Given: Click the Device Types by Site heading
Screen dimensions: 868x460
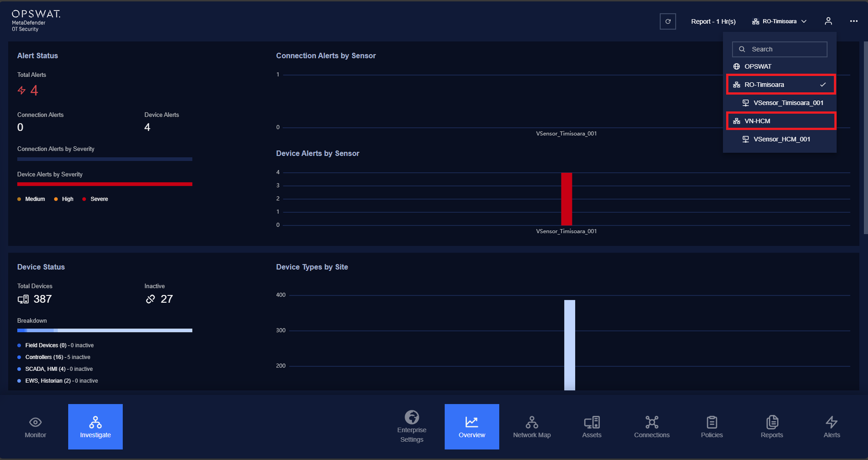Looking at the screenshot, I should [312, 267].
